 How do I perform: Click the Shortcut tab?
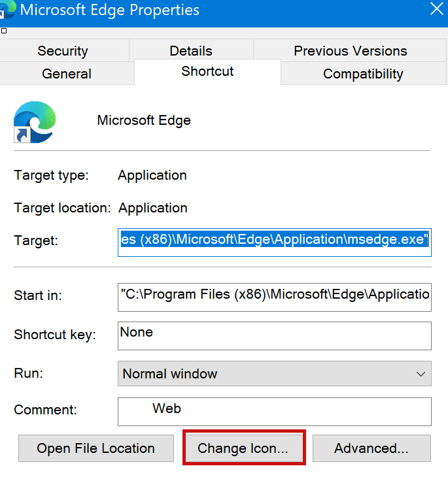(207, 71)
